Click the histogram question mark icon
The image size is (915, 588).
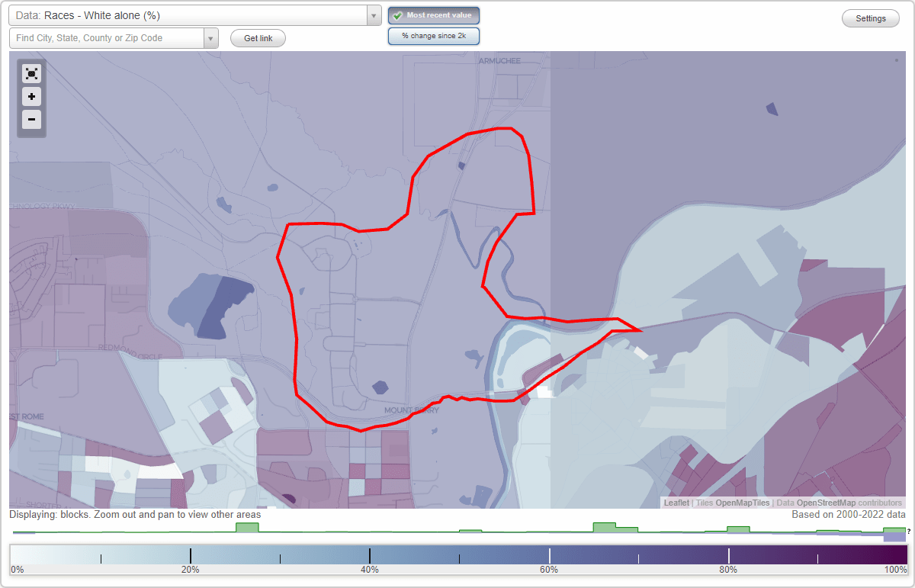click(909, 531)
